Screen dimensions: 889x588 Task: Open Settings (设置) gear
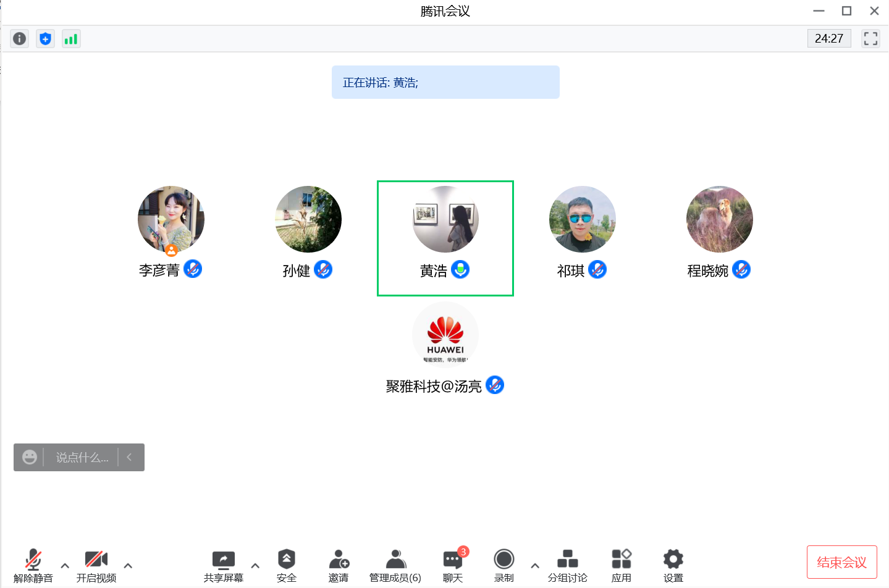pos(673,565)
